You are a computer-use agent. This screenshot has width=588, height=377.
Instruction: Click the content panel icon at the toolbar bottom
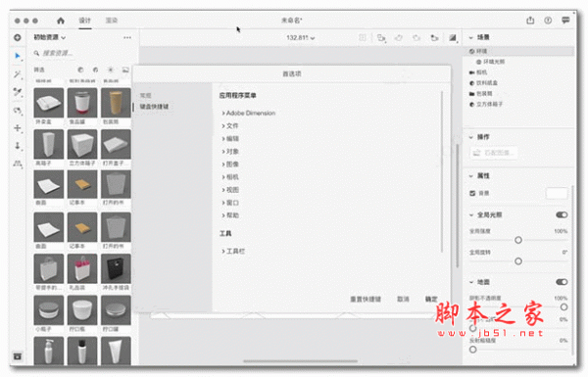tap(18, 356)
